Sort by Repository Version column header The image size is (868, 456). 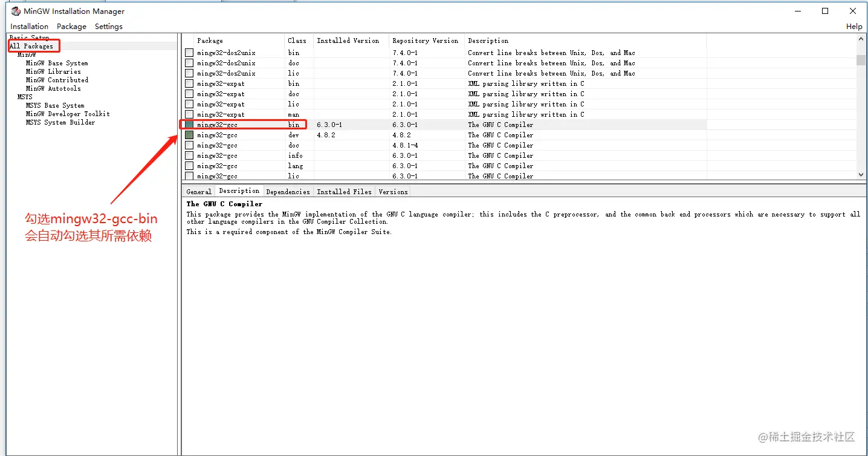(x=427, y=41)
